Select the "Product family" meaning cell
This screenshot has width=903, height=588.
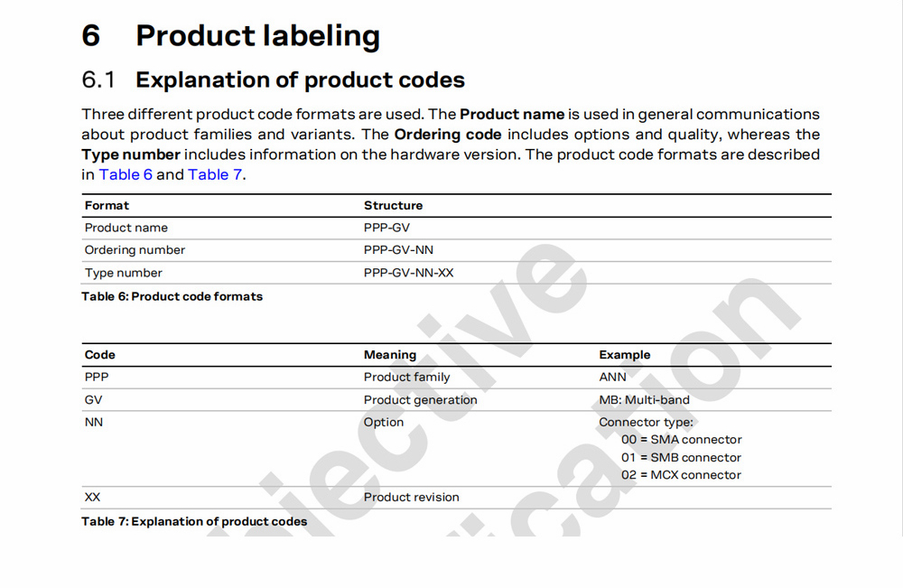coord(406,378)
